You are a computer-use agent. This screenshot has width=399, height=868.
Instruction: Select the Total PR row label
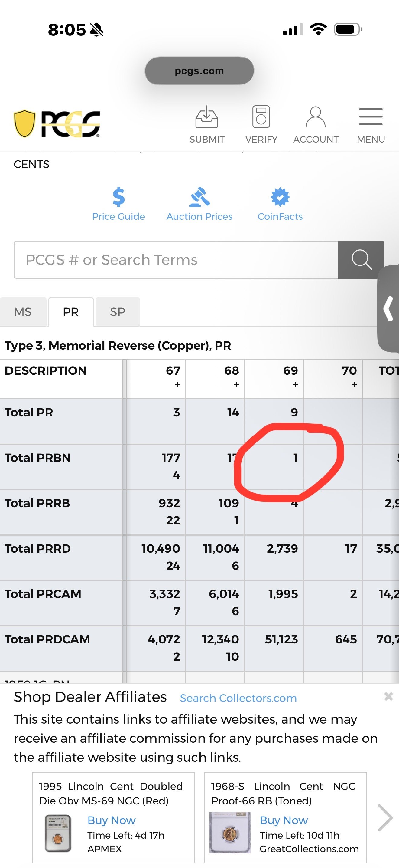[29, 413]
